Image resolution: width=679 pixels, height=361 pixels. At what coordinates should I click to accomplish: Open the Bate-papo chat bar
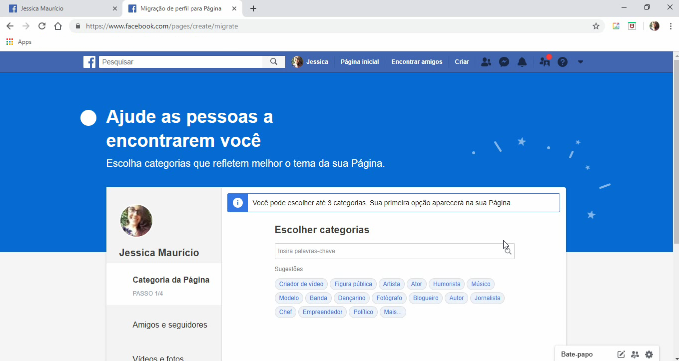(577, 354)
